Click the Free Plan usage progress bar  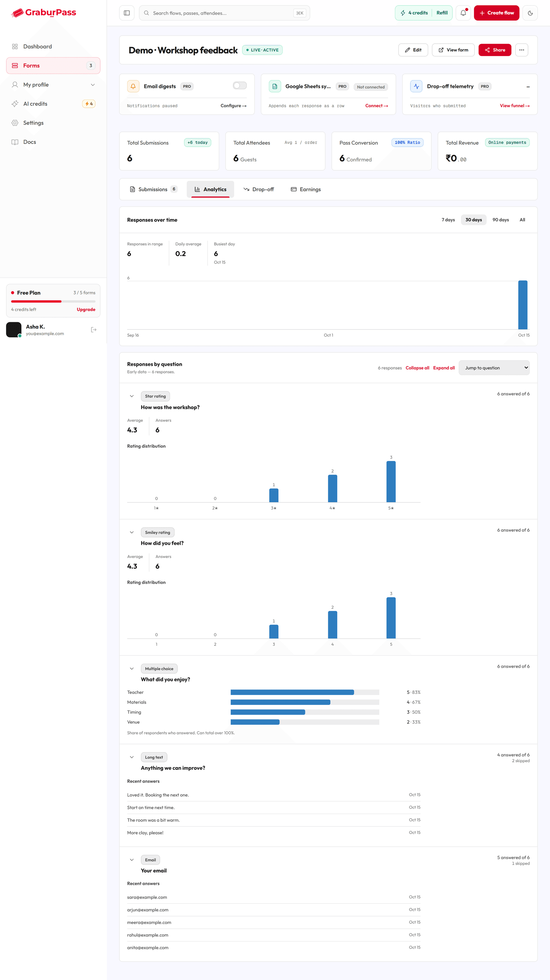pyautogui.click(x=53, y=301)
